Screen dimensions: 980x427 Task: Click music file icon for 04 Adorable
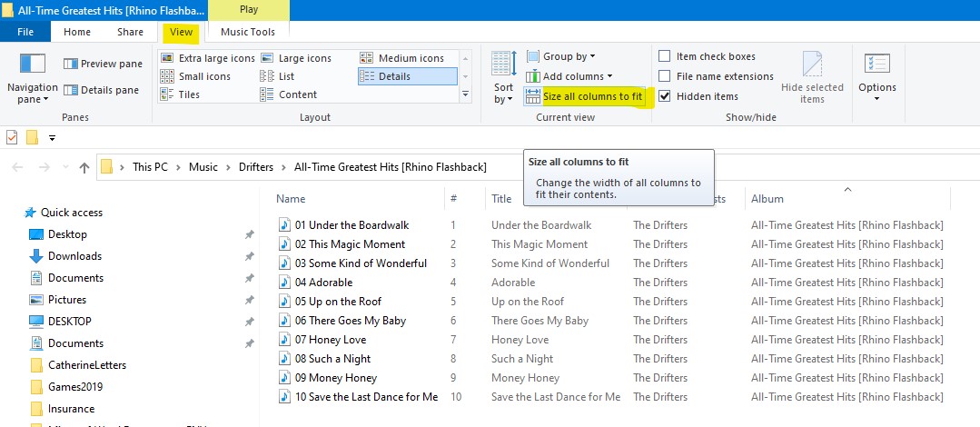284,282
